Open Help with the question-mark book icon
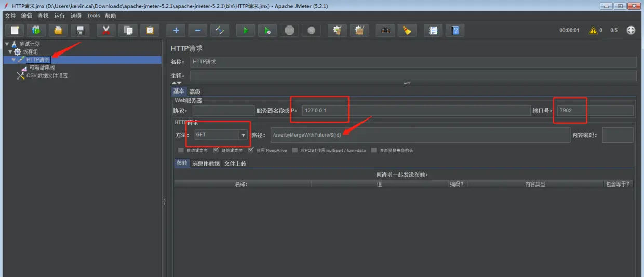Viewport: 644px width, 277px height. [455, 30]
